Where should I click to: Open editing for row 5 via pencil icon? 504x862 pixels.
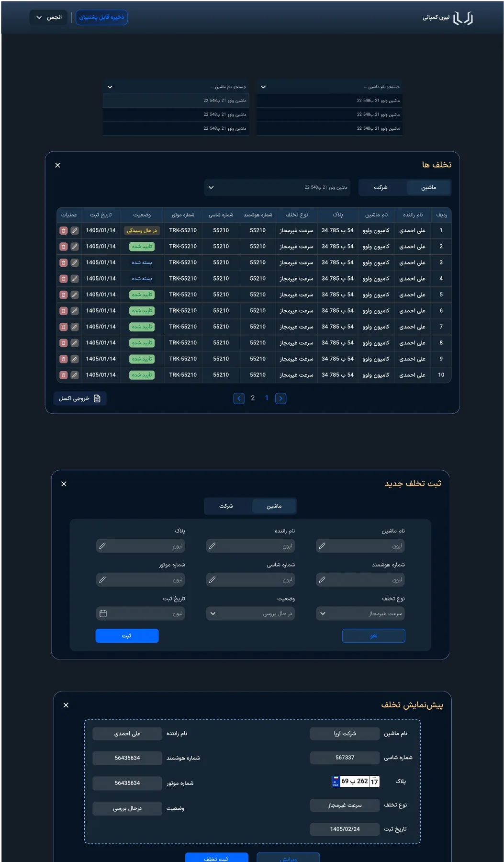(75, 295)
